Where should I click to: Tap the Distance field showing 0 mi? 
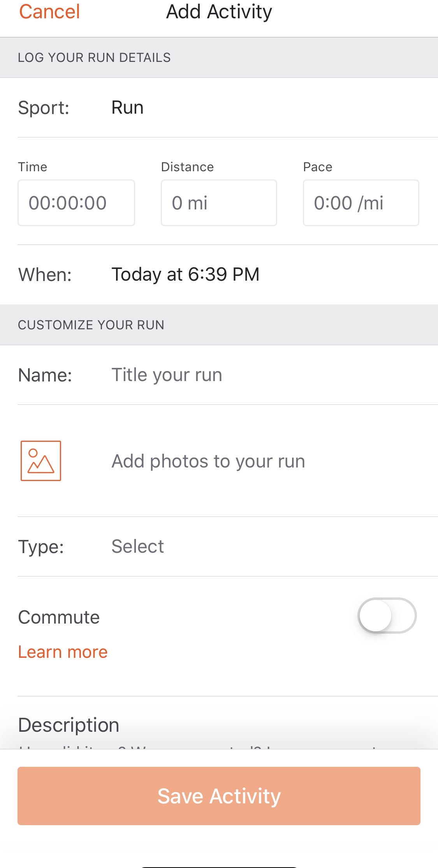(219, 203)
